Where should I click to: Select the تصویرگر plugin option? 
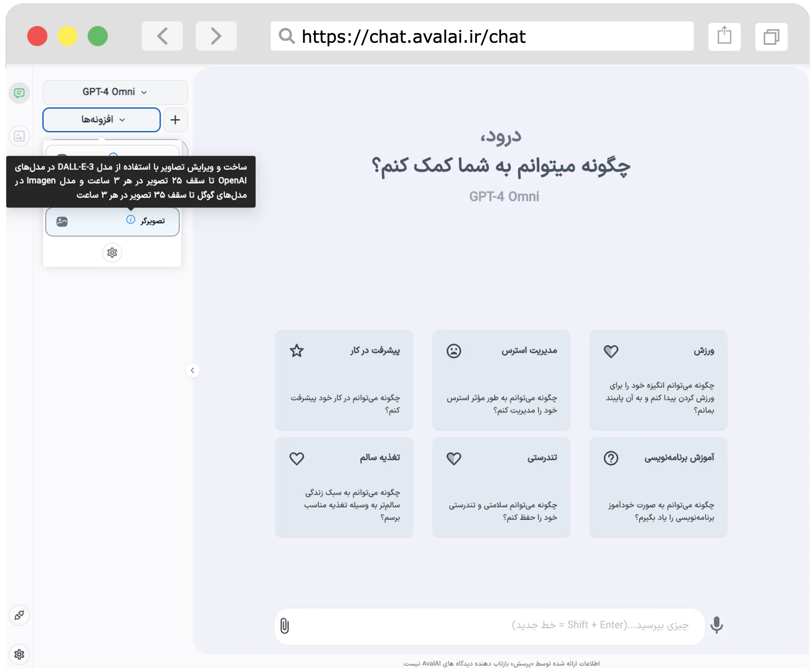[112, 221]
